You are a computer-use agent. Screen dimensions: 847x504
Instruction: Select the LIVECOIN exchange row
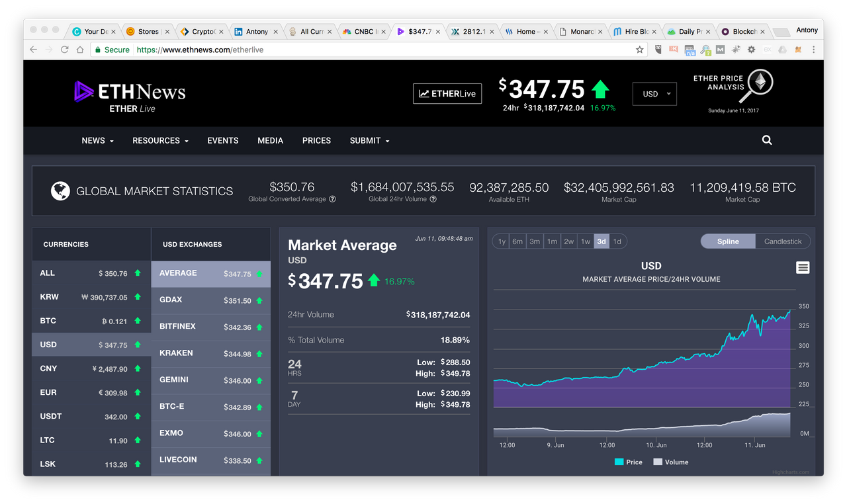click(210, 460)
